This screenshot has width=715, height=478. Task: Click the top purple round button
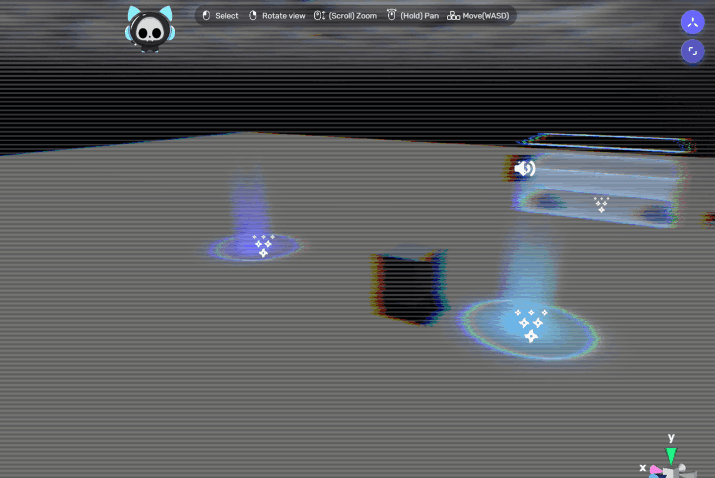click(692, 22)
